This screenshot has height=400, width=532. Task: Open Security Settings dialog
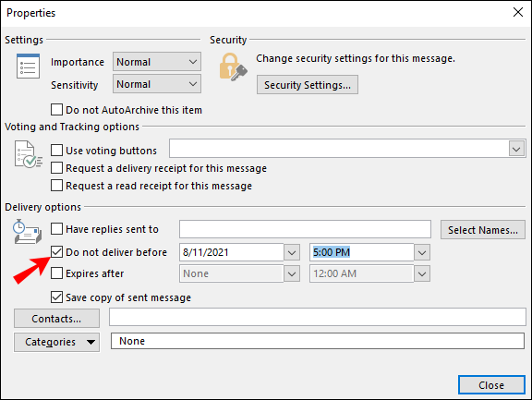(307, 85)
